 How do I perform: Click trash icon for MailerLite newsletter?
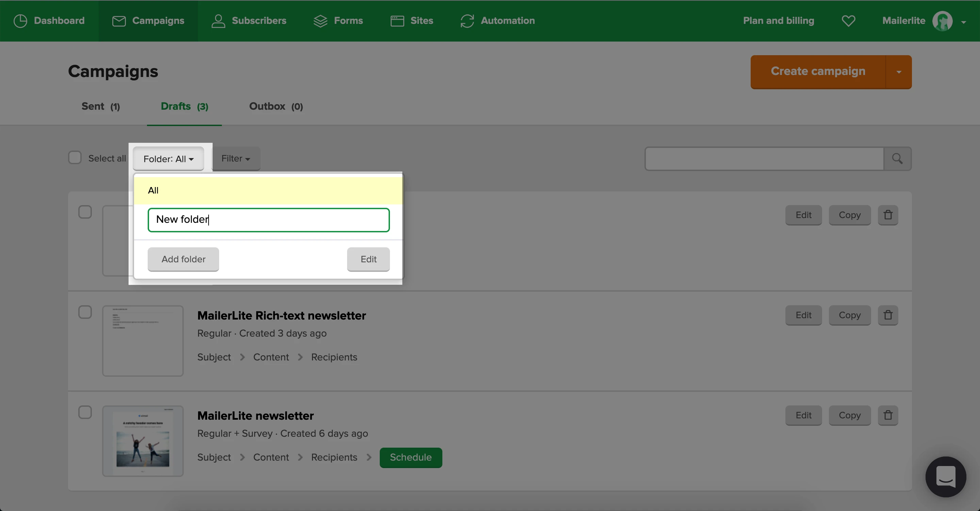[x=887, y=415]
